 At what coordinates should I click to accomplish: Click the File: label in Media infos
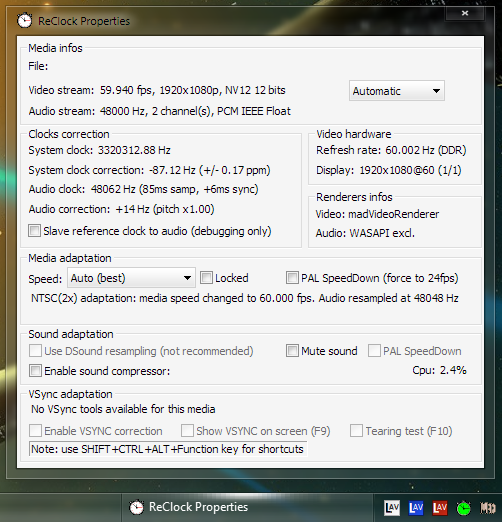38,66
